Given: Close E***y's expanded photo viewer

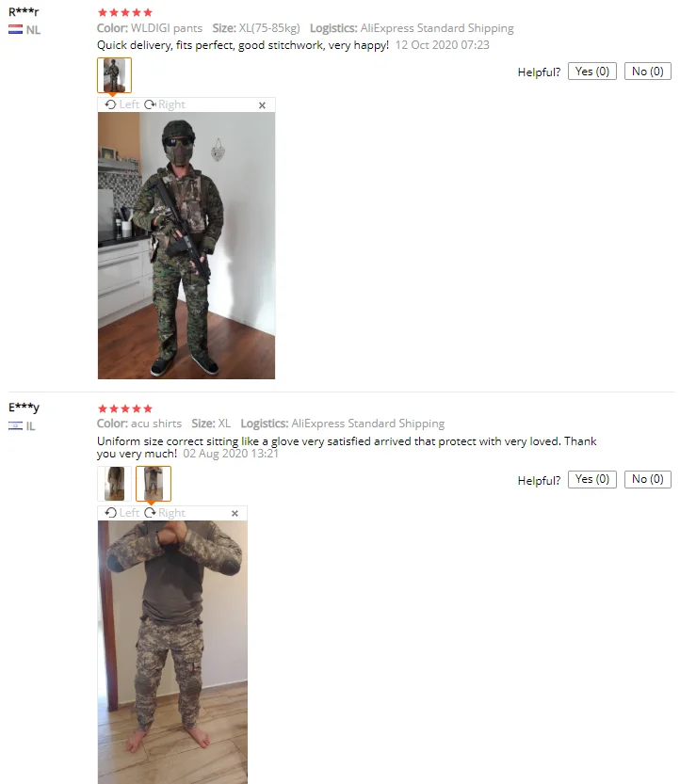Looking at the screenshot, I should (x=235, y=514).
